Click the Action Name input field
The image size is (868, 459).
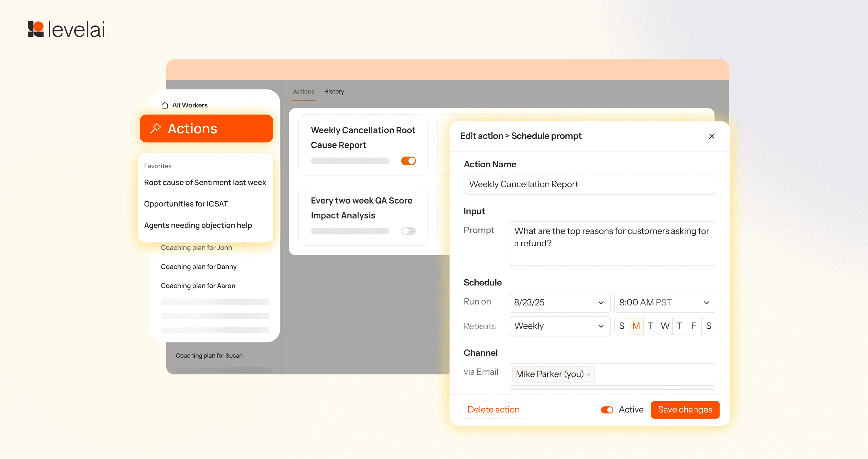[x=589, y=184]
